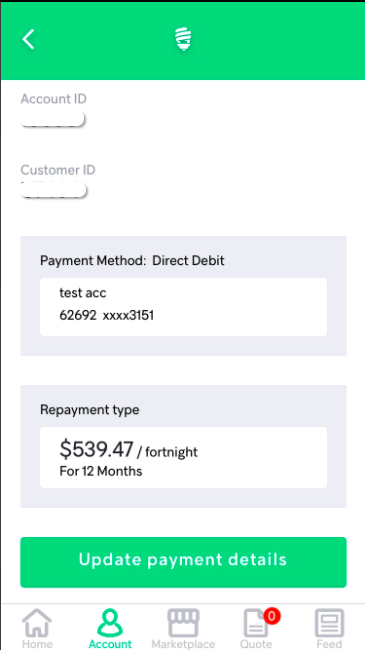Open the Home house icon

37,623
